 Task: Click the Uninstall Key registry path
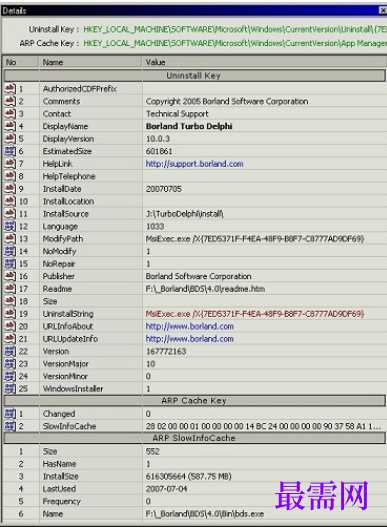pyautogui.click(x=235, y=29)
